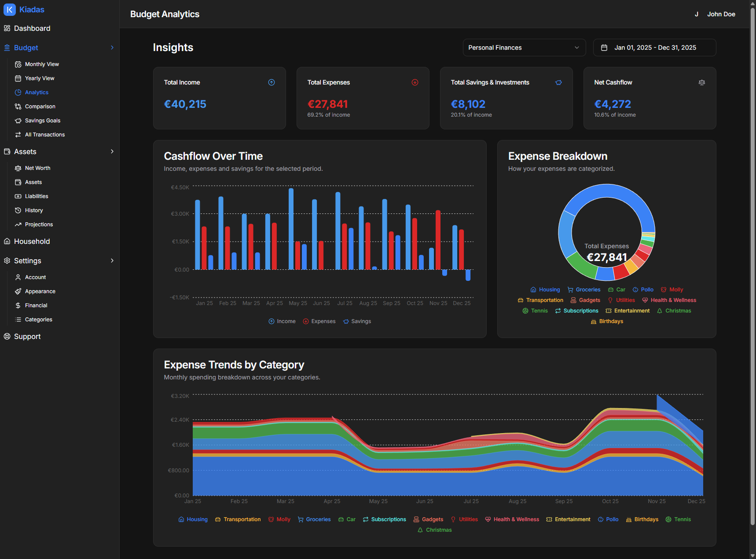Toggle Savings series in Cashflow legend
This screenshot has height=559, width=756.
(x=357, y=321)
